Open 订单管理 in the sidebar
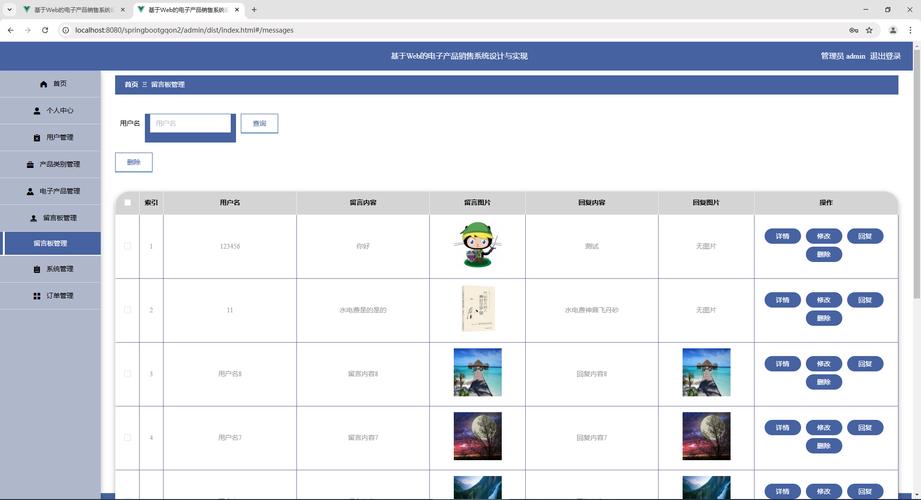 pyautogui.click(x=51, y=296)
